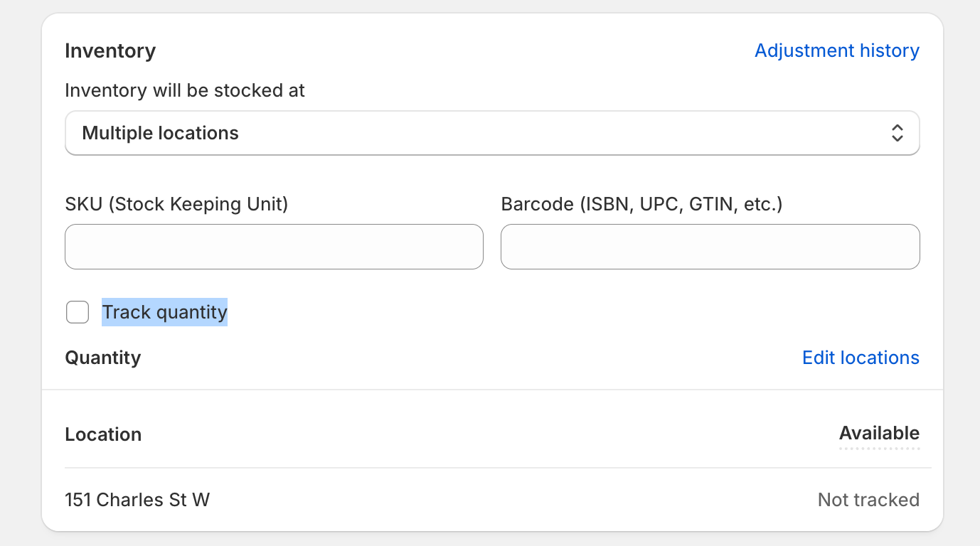Click the Inventory section heading
Viewport: 980px width, 546px height.
click(110, 51)
